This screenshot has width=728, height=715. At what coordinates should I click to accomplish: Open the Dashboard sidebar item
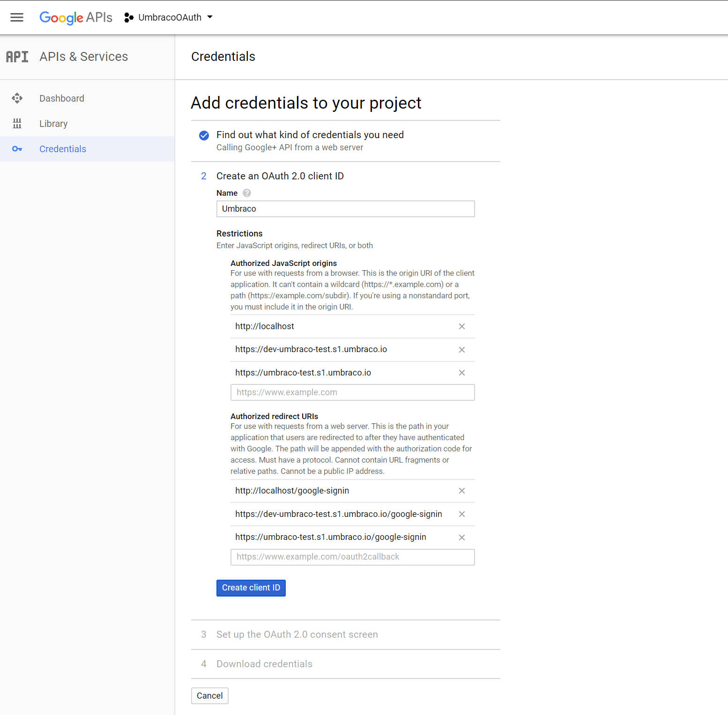pos(87,98)
